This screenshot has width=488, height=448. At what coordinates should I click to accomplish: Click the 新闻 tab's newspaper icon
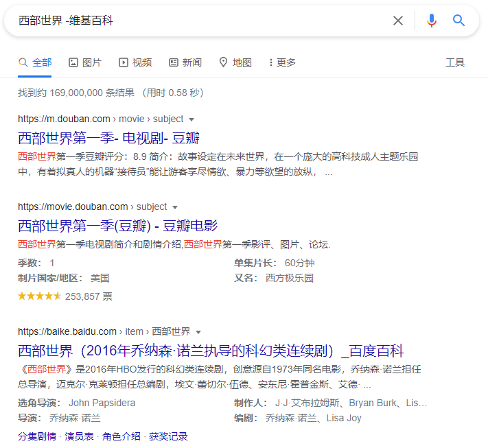(174, 62)
